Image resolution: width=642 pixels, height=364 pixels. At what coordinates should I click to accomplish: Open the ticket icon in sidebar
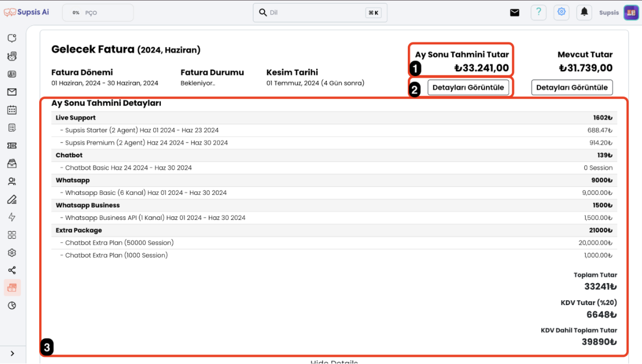tap(12, 146)
